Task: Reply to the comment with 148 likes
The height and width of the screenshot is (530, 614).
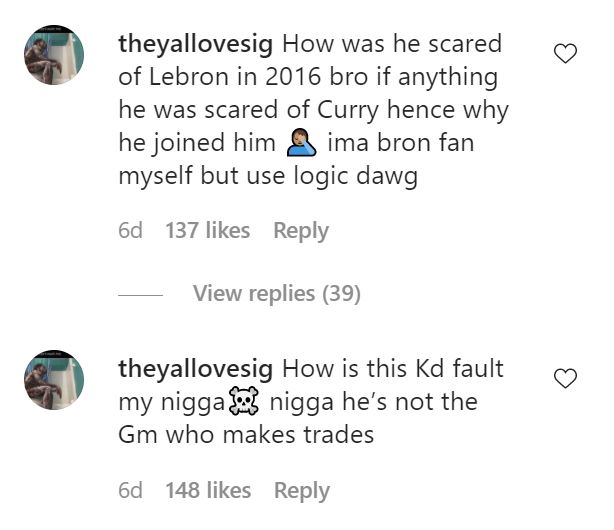Action: pos(300,491)
